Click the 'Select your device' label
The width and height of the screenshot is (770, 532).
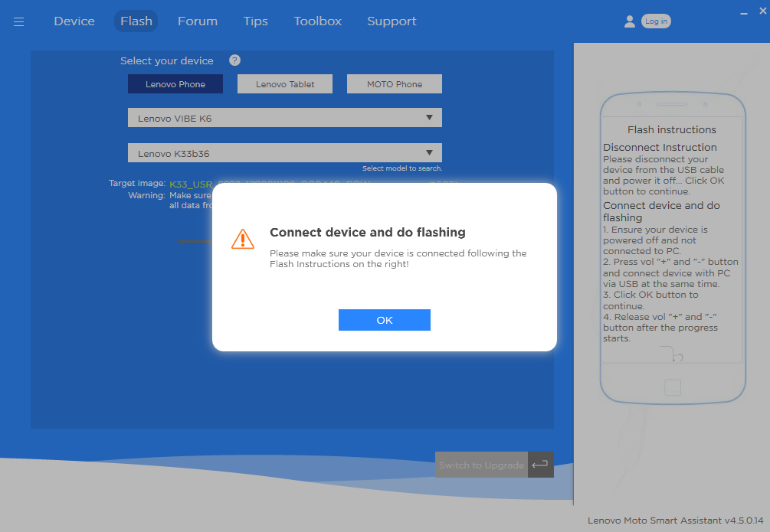pyautogui.click(x=167, y=61)
